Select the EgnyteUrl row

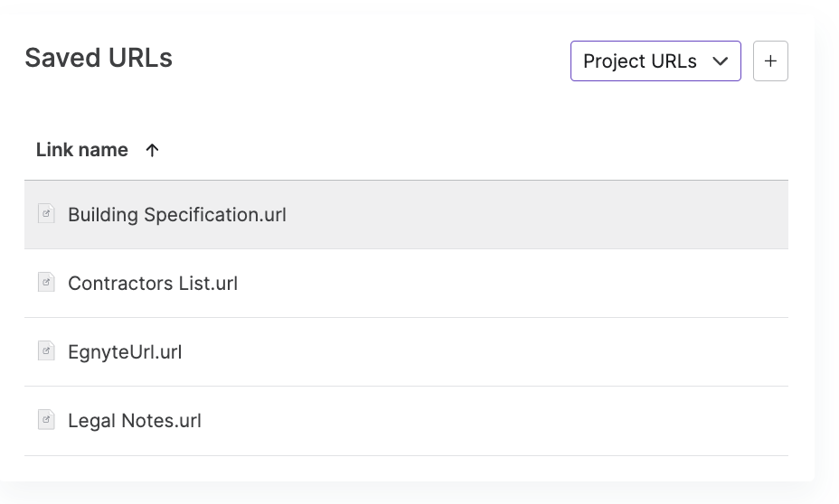coord(406,351)
